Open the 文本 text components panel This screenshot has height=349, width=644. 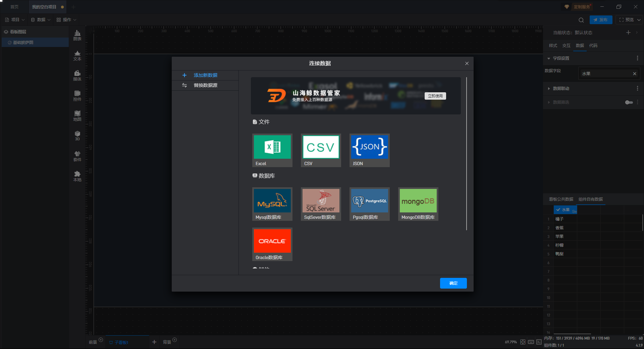click(x=77, y=55)
